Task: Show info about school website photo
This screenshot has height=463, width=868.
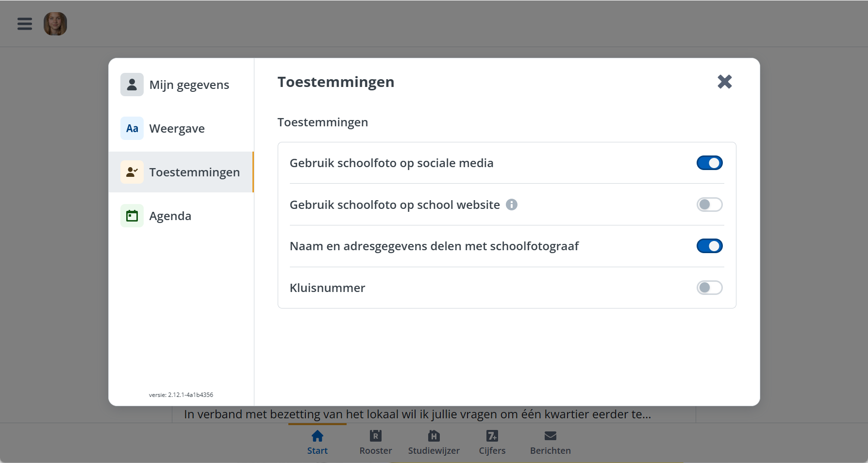Action: pyautogui.click(x=512, y=205)
